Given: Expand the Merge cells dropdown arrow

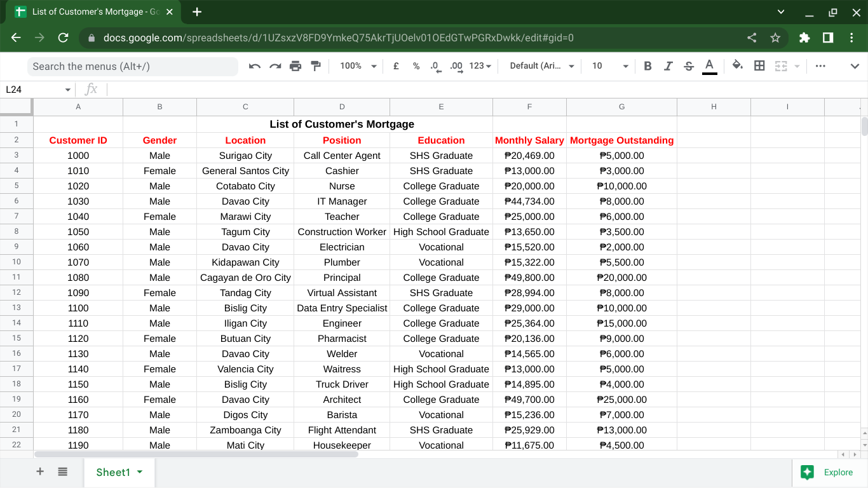Looking at the screenshot, I should 797,66.
